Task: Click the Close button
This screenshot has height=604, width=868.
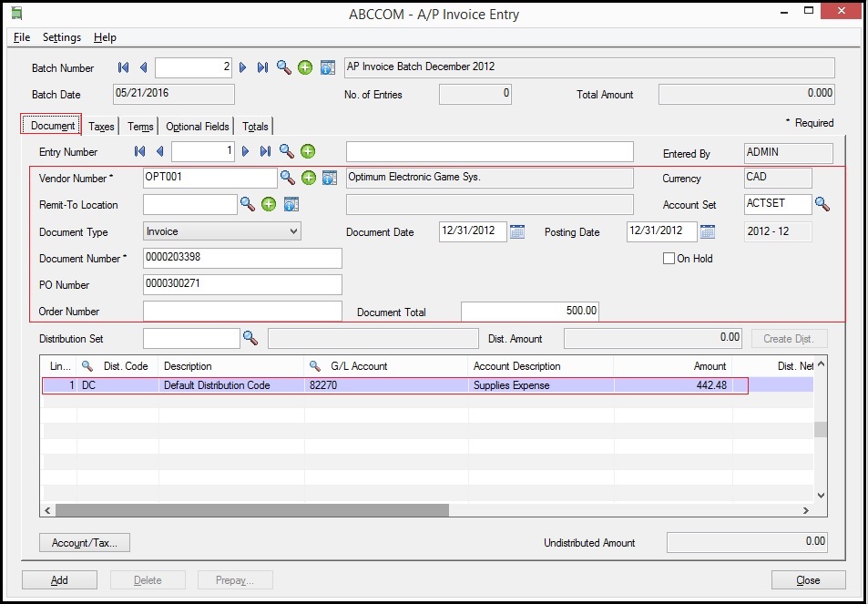Action: (x=808, y=579)
